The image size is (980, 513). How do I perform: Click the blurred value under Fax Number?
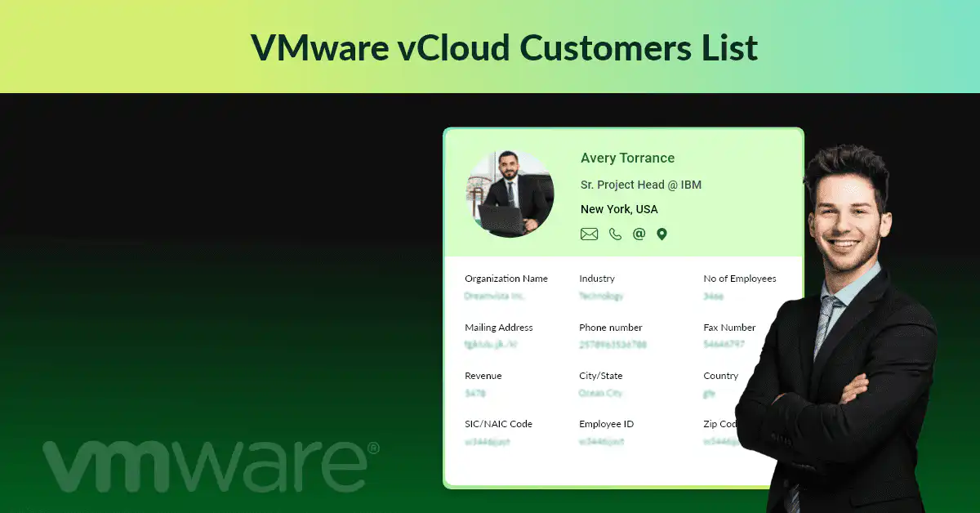724,344
